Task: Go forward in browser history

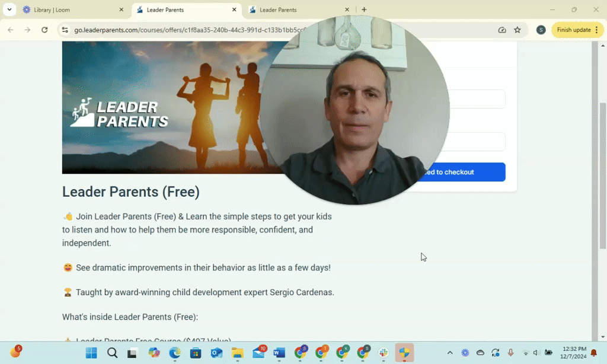Action: [x=27, y=30]
